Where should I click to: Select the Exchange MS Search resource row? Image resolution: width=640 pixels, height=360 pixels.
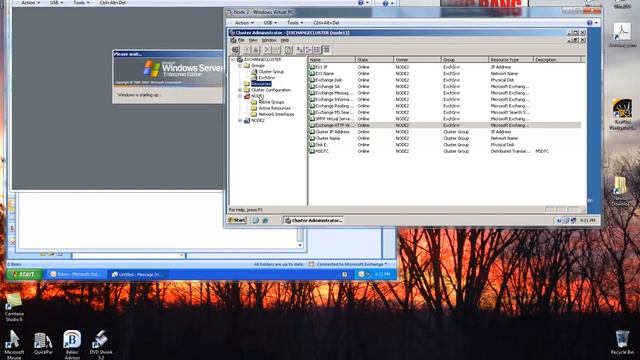[x=444, y=112]
